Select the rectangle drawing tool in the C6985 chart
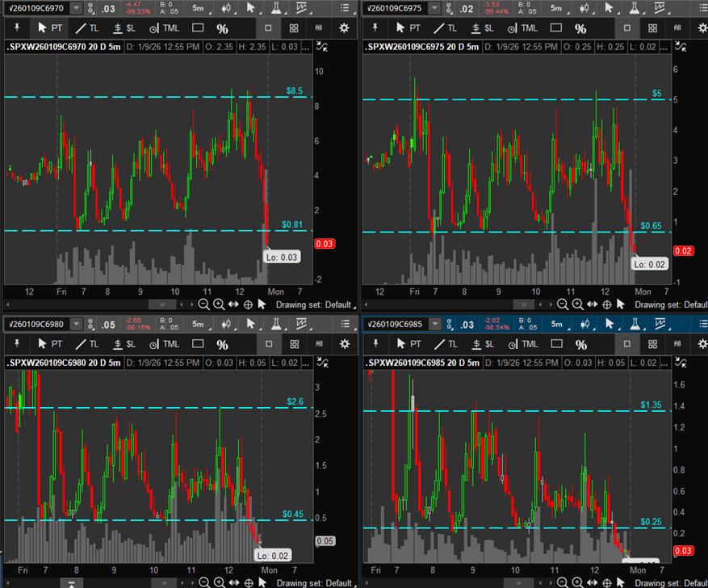The height and width of the screenshot is (588, 708). [x=555, y=344]
